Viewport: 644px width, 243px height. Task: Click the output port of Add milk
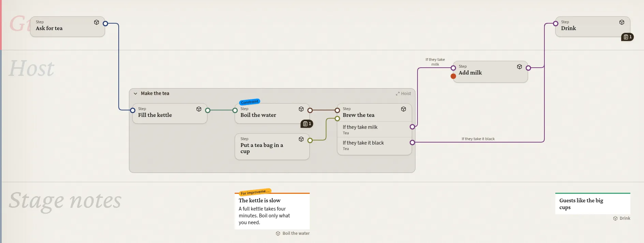(x=528, y=68)
